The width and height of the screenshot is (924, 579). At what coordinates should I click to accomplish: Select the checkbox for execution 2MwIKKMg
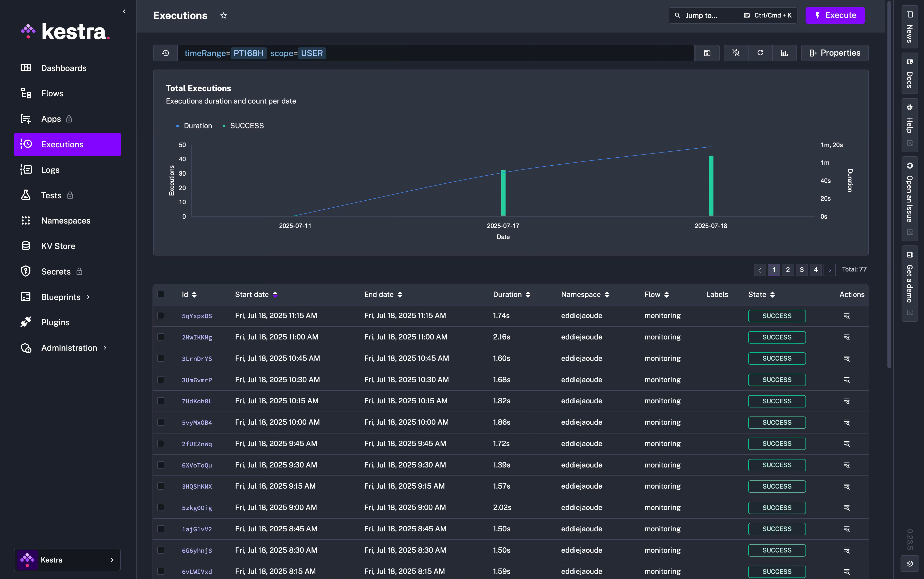[161, 337]
